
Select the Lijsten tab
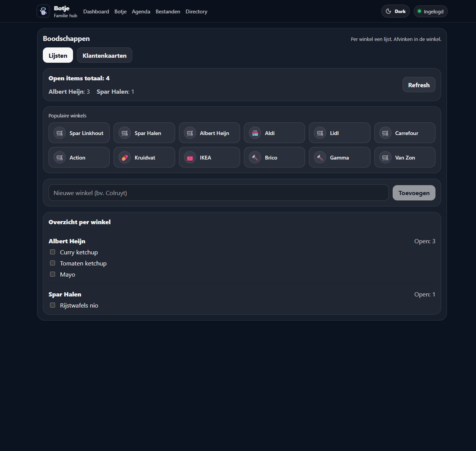[x=58, y=55]
